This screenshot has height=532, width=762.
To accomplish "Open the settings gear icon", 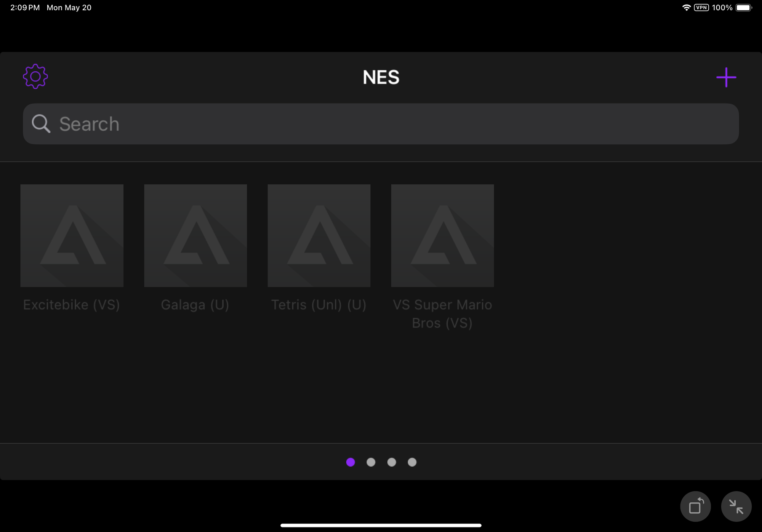I will [x=35, y=77].
